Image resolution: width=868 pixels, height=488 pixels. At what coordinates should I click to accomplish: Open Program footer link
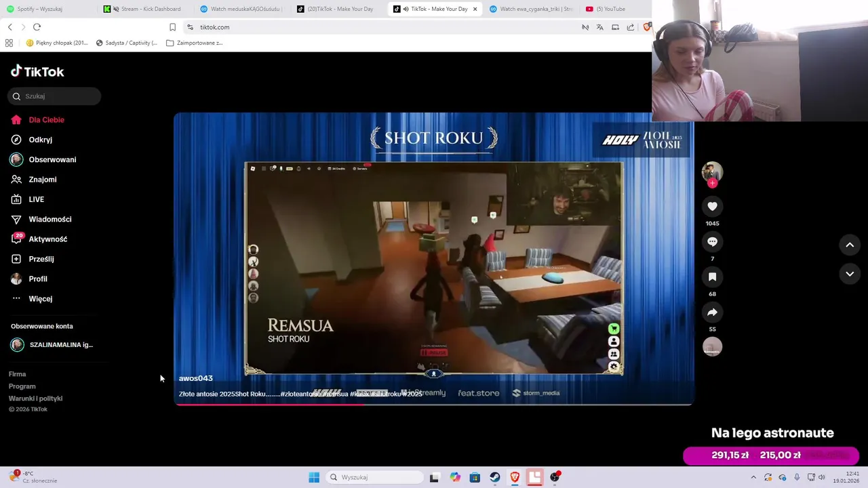click(22, 386)
